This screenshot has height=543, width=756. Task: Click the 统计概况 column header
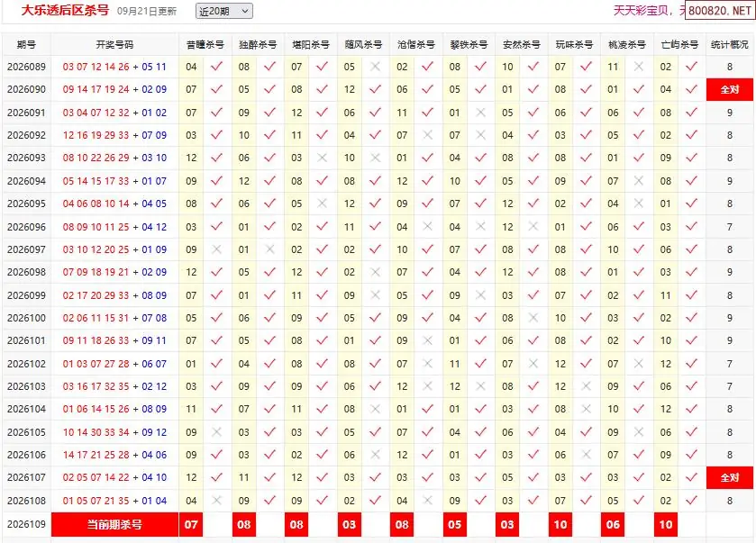[x=730, y=45]
